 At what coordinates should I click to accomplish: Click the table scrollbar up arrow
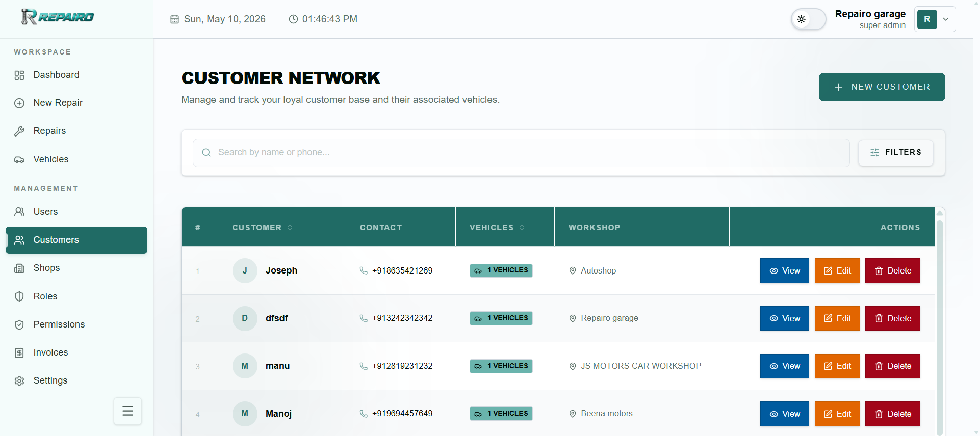point(940,213)
